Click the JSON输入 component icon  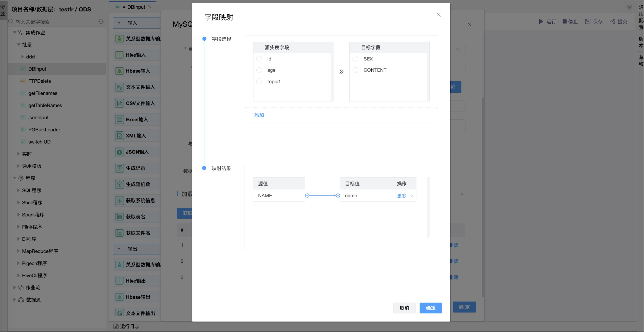(x=119, y=152)
